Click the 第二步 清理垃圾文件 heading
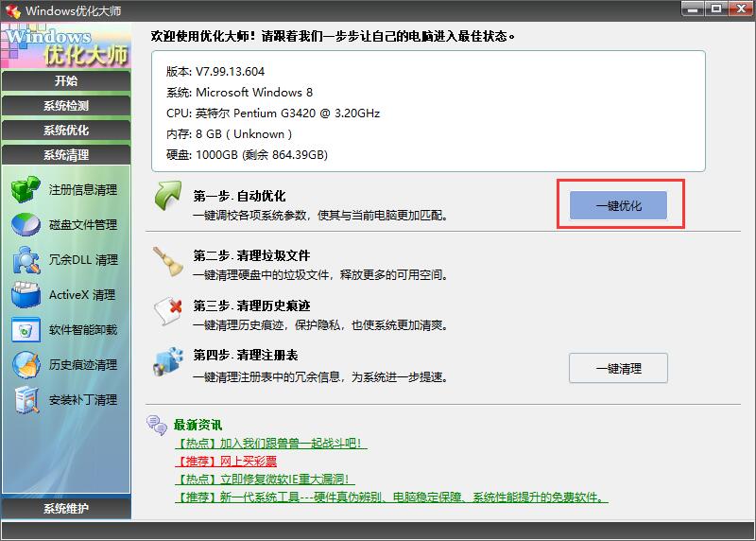 [251, 255]
